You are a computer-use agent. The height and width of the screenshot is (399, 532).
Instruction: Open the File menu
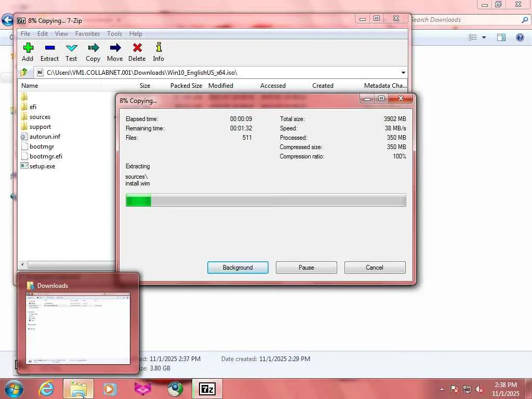[25, 34]
